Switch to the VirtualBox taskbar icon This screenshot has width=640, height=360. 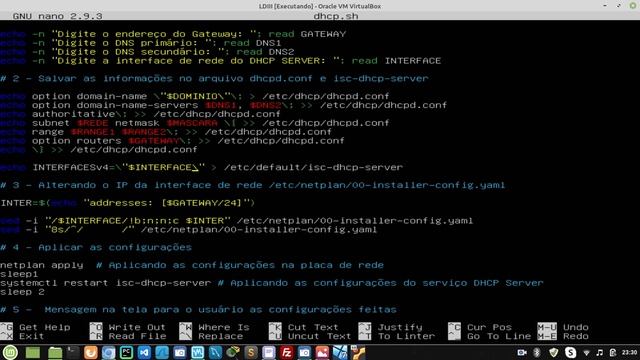[x=340, y=353]
